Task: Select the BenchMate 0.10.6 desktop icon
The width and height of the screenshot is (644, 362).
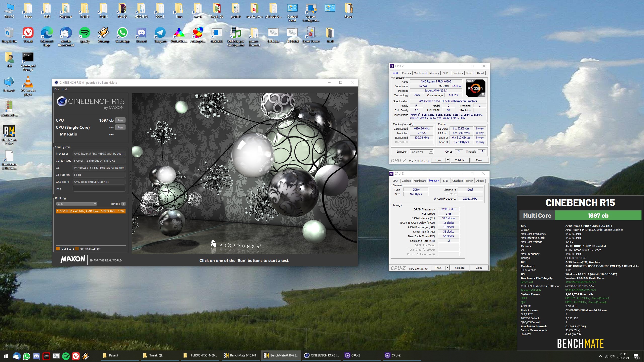Action: point(9,135)
